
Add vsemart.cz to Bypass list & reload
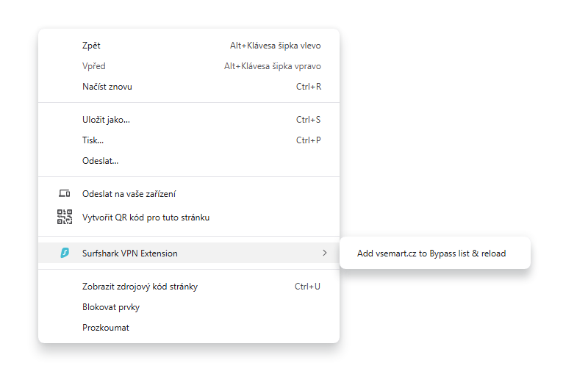pos(431,253)
